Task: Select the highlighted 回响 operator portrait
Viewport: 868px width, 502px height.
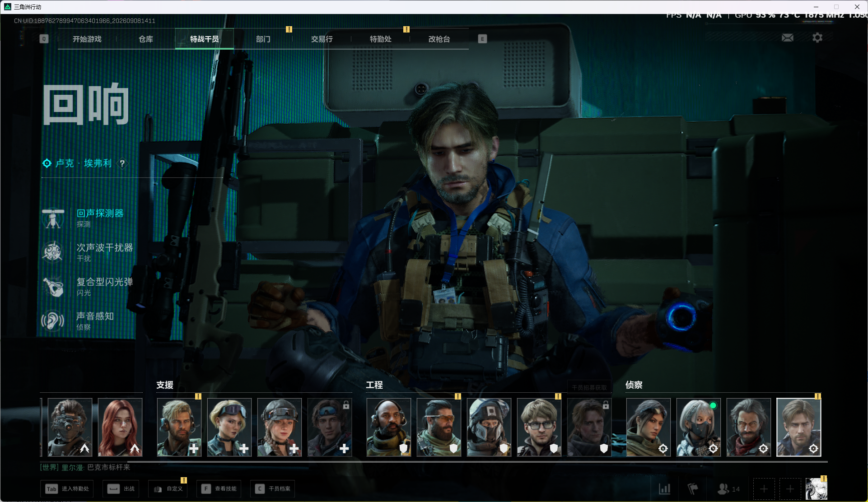Action: click(799, 427)
